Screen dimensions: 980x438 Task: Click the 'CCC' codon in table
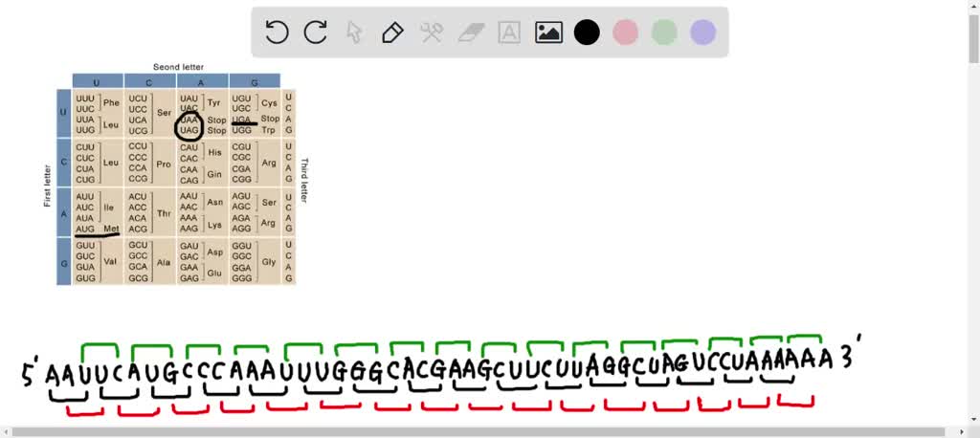coord(138,158)
